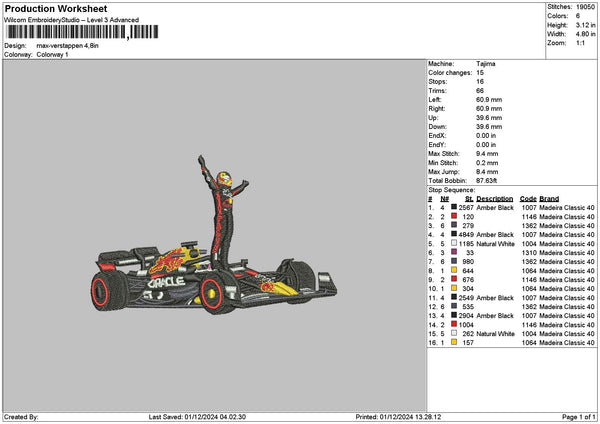Click the 'Down:' measurement label
The image size is (600, 424).
[437, 127]
